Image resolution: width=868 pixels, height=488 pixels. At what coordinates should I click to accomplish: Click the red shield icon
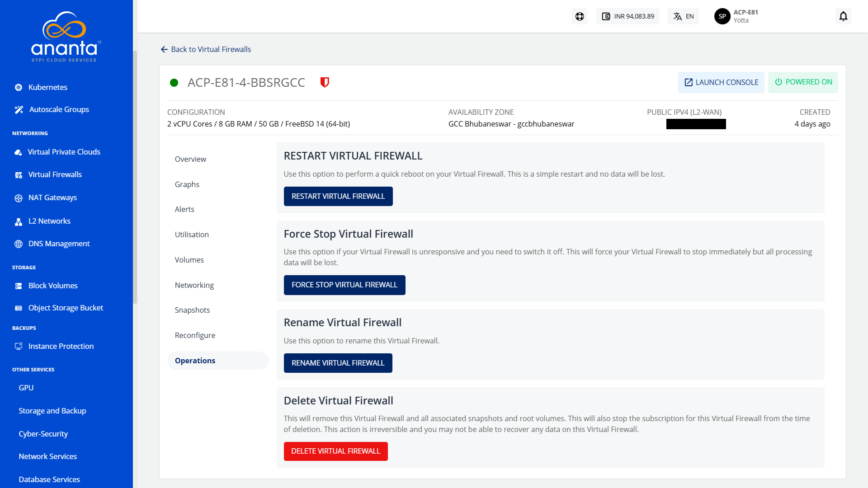pos(325,82)
